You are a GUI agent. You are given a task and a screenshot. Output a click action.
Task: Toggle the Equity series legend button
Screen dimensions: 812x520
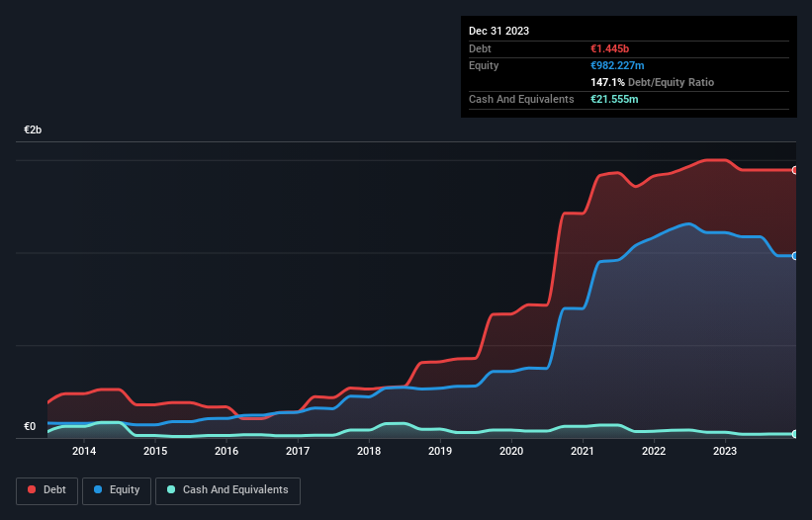pos(117,490)
